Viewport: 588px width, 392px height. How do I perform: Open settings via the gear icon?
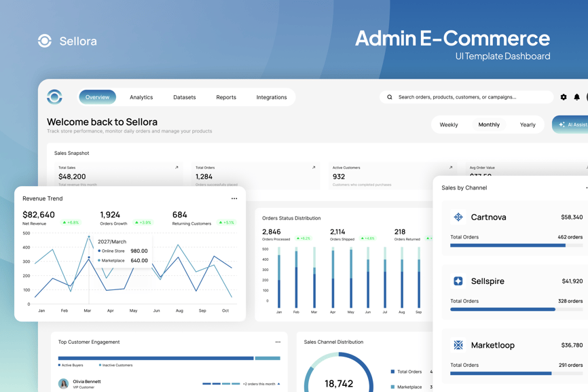(x=564, y=97)
